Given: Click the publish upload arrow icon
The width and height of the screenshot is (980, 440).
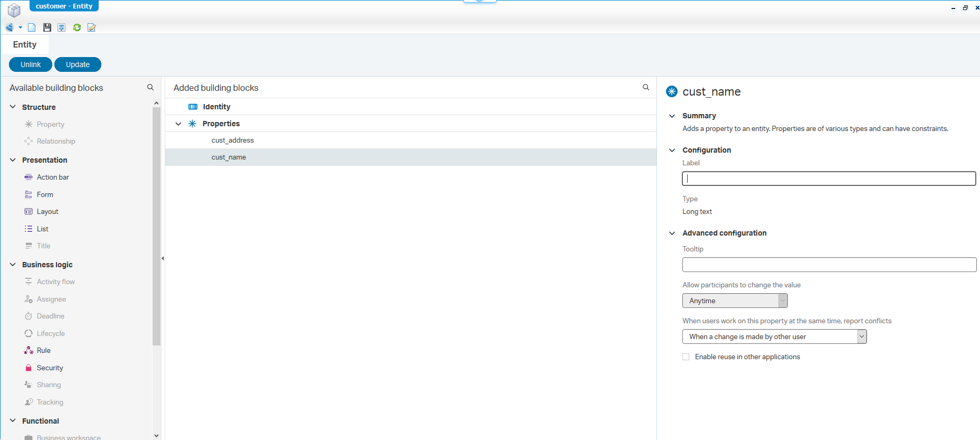Looking at the screenshot, I should coord(62,27).
